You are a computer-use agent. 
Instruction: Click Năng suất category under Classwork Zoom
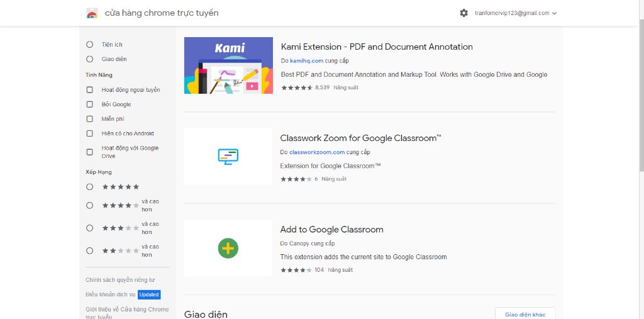pos(334,179)
